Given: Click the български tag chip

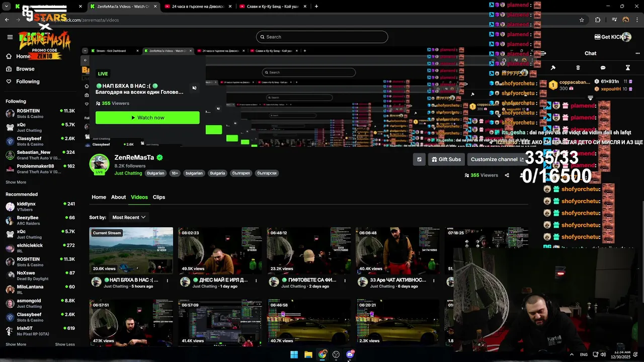Looking at the screenshot, I should [x=267, y=173].
